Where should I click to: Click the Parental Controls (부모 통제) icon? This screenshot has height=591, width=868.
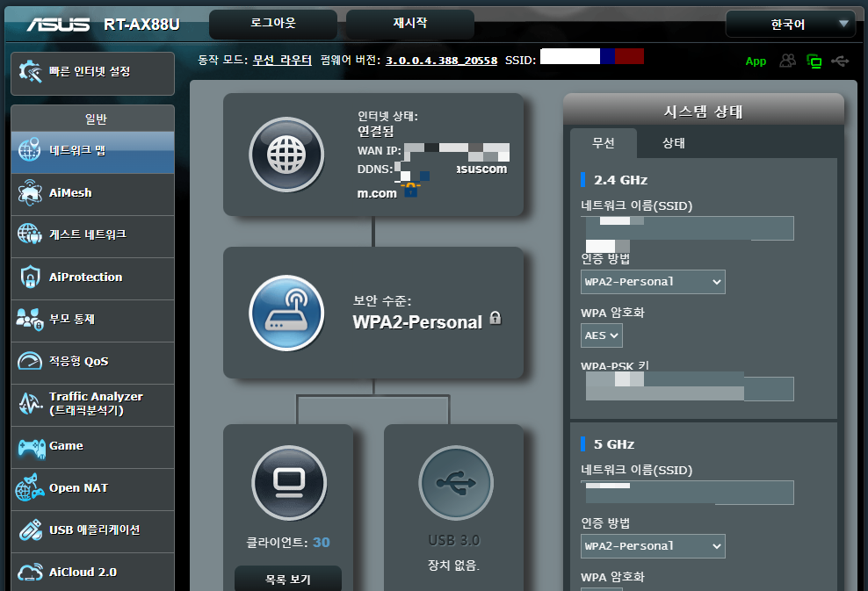[x=29, y=320]
